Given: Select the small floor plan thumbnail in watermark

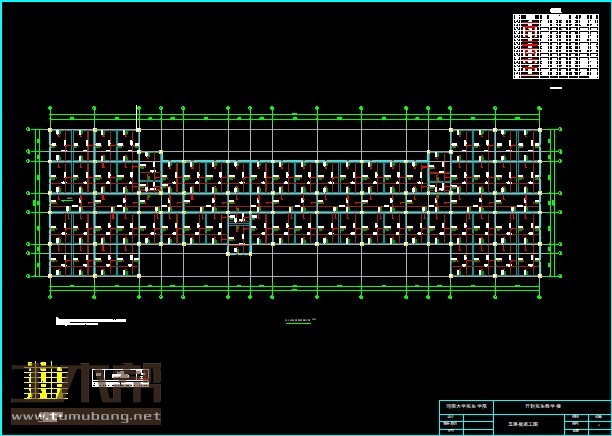Looking at the screenshot, I should (118, 378).
